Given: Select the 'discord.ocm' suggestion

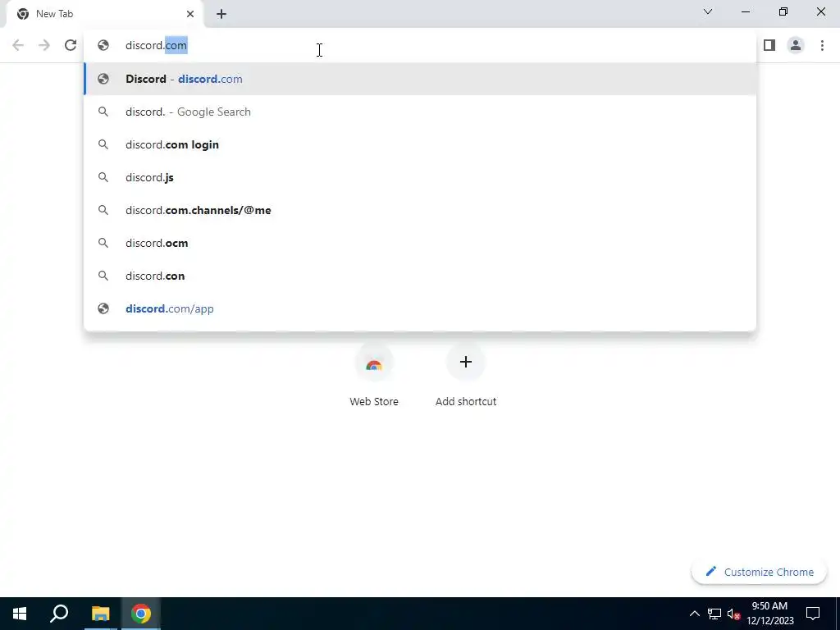Looking at the screenshot, I should (x=420, y=243).
